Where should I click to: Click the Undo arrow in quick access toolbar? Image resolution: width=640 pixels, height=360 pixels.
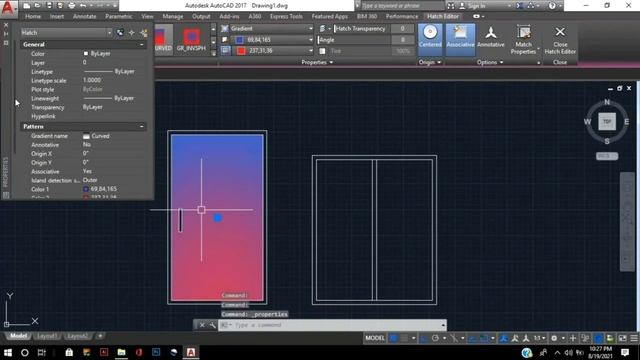(83, 6)
